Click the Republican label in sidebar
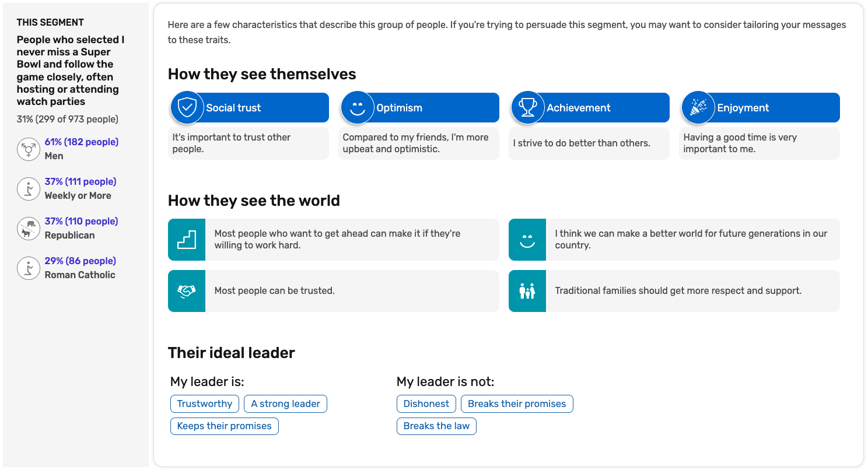The width and height of the screenshot is (868, 470). pos(70,235)
